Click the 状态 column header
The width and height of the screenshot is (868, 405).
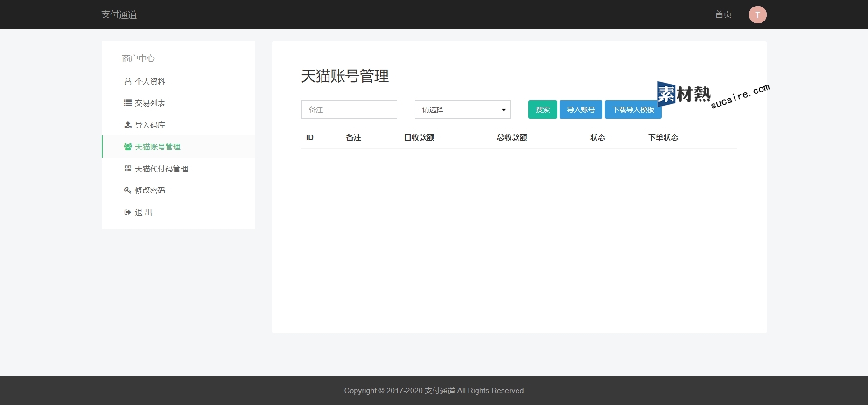click(x=597, y=137)
